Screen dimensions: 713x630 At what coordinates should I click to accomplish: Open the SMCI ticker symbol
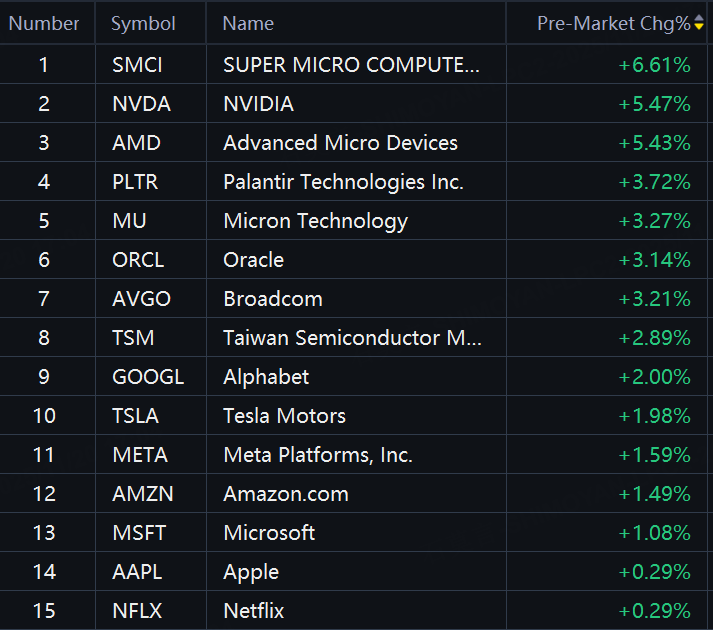(137, 65)
